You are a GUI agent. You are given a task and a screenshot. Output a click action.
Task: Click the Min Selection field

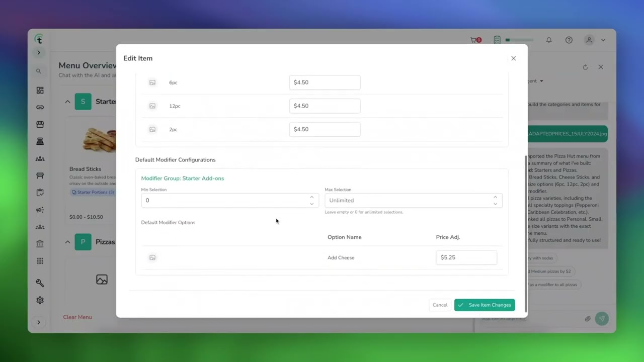pos(229,200)
